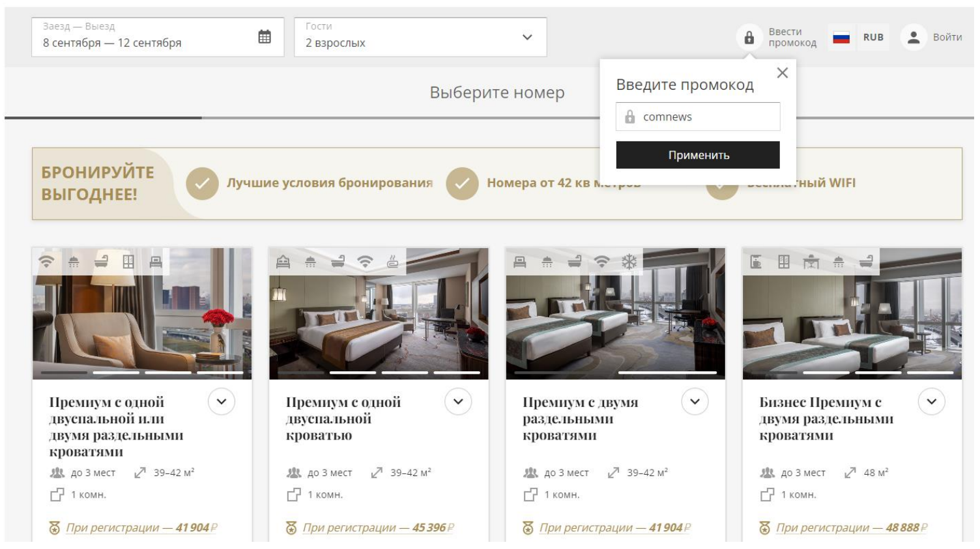Open registration price link 45 396 ₽
The width and height of the screenshot is (980, 549).
(x=378, y=528)
